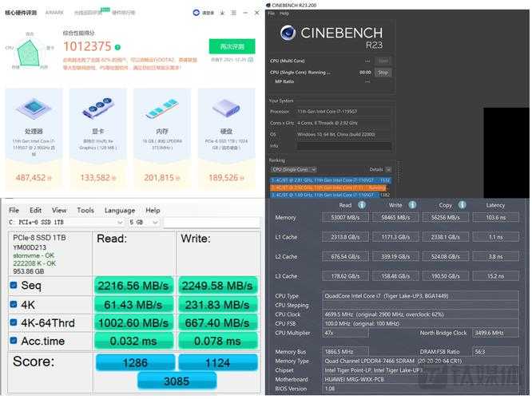Open the View menu in AS SSD
This screenshot has height=399, width=532.
click(59, 210)
